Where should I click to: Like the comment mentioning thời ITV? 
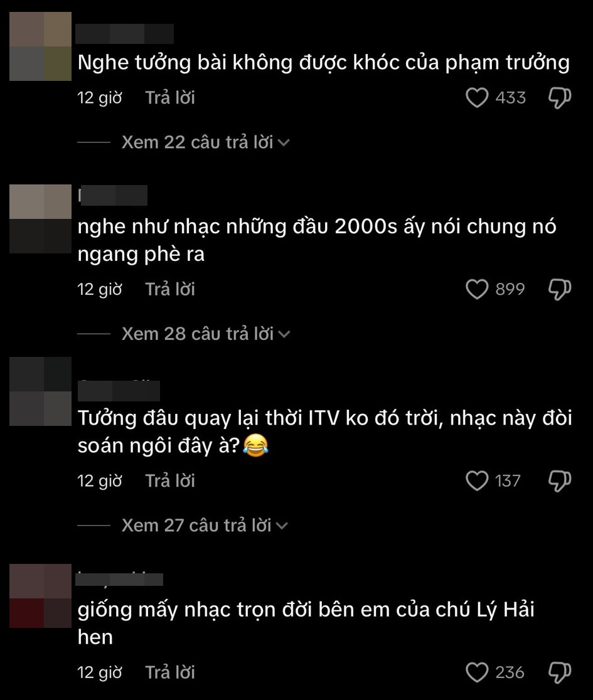(x=477, y=481)
